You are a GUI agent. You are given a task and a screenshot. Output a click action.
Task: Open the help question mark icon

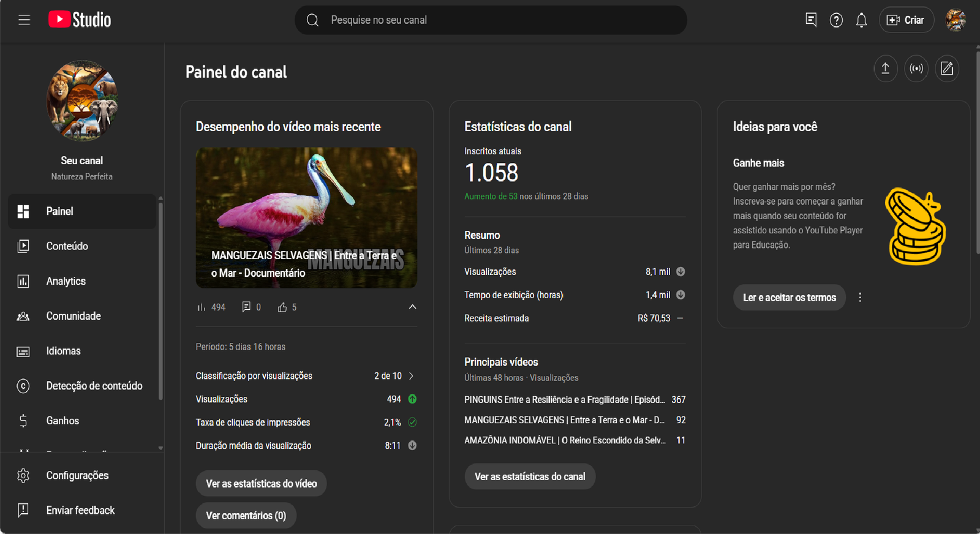[836, 20]
